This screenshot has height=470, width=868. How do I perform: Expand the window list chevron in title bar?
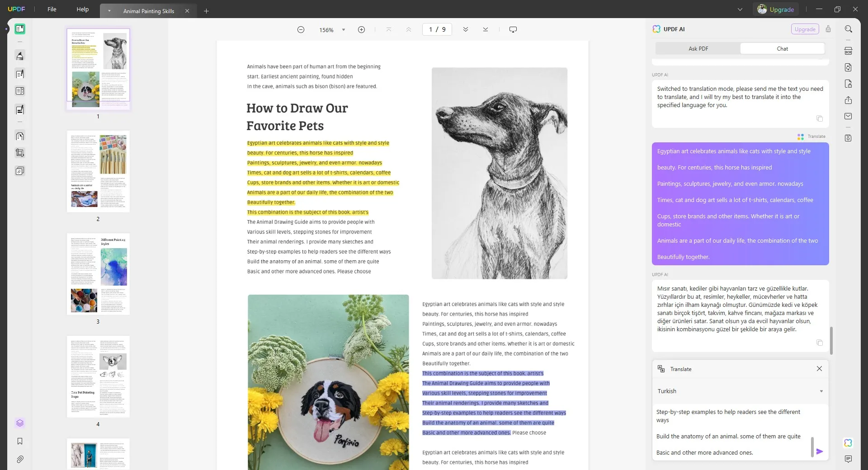(x=740, y=9)
